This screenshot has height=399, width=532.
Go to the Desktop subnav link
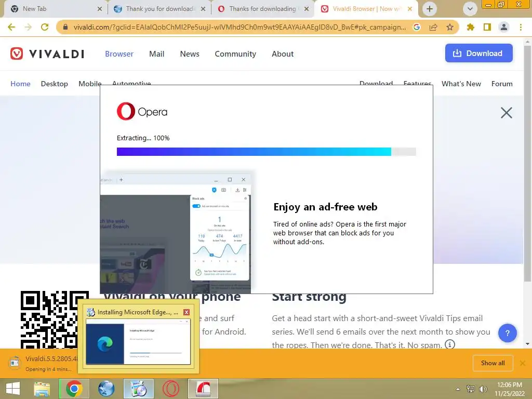tap(54, 84)
